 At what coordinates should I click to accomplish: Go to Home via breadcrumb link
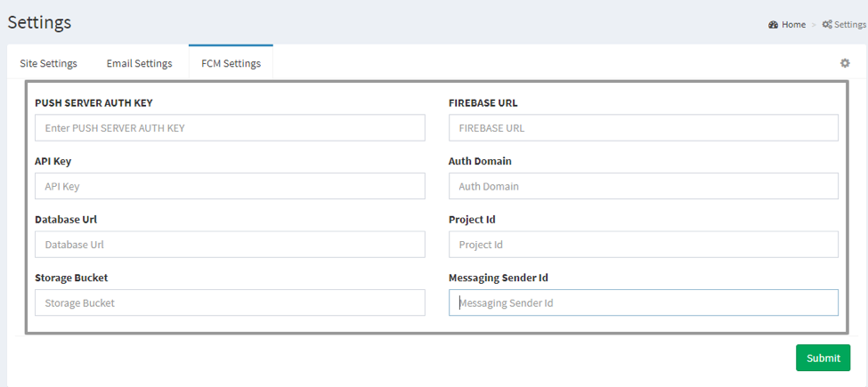click(x=793, y=25)
